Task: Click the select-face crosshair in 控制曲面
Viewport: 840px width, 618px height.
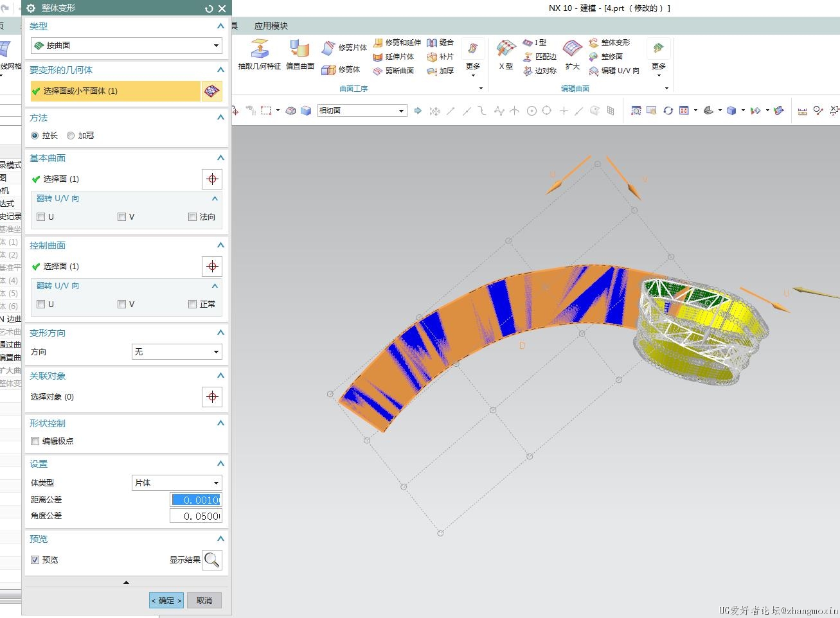Action: coord(212,267)
